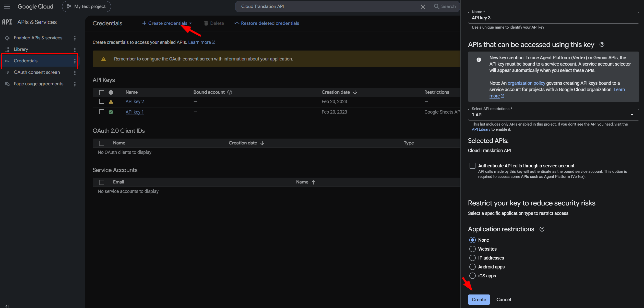Click Restore deleted credentials

click(x=267, y=23)
